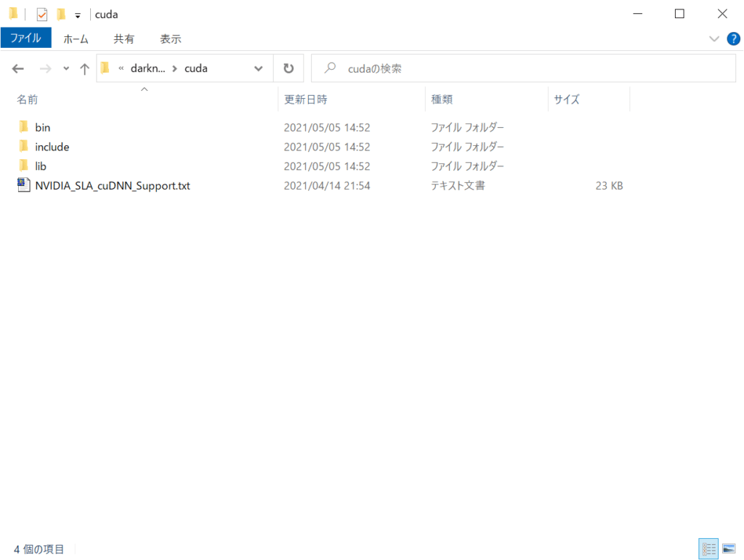Select the NVIDIA_SLA_cuDNN_Support.txt file icon
Viewport: 744px width, 560px height.
coord(23,185)
